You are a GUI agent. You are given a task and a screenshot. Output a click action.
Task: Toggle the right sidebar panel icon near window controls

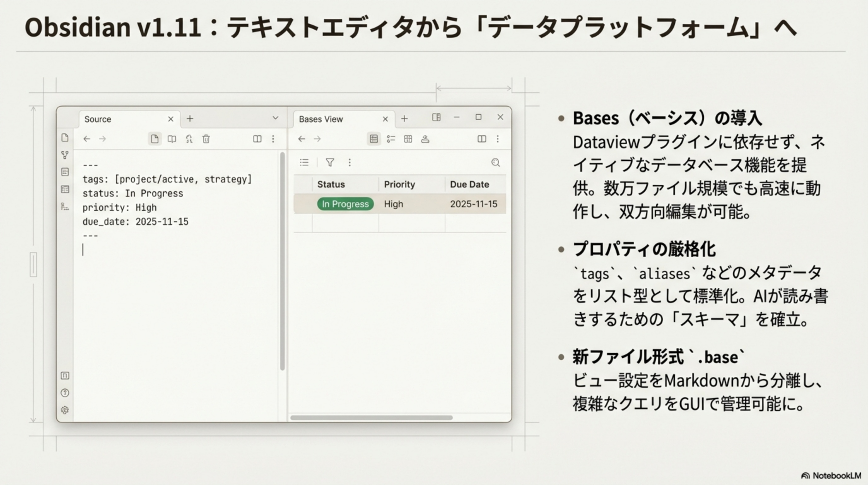[437, 117]
